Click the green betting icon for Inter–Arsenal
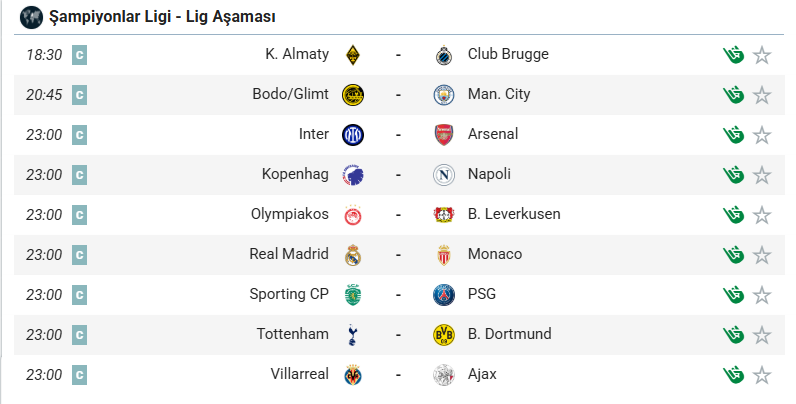The image size is (796, 404). [735, 135]
